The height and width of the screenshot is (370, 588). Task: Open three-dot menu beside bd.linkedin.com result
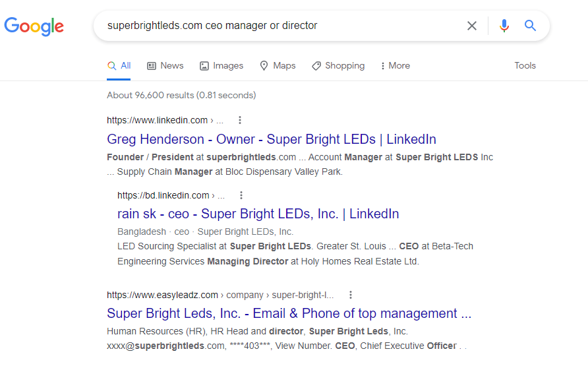click(x=241, y=195)
